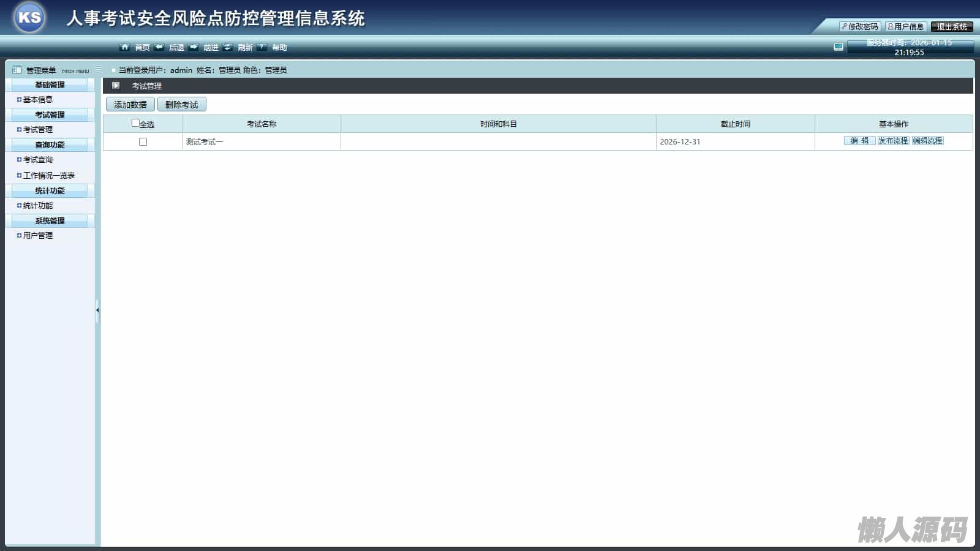Click the 添加数据 button
Screen dimensions: 980x551
(130, 105)
